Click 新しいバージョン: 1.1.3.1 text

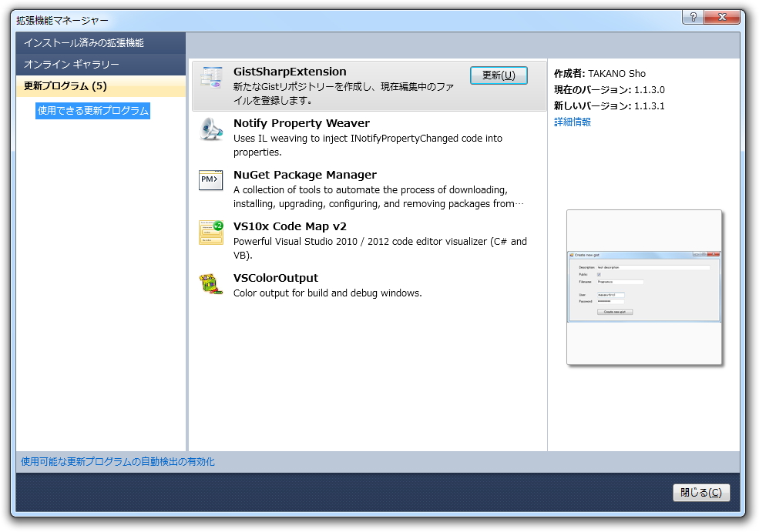(x=609, y=106)
